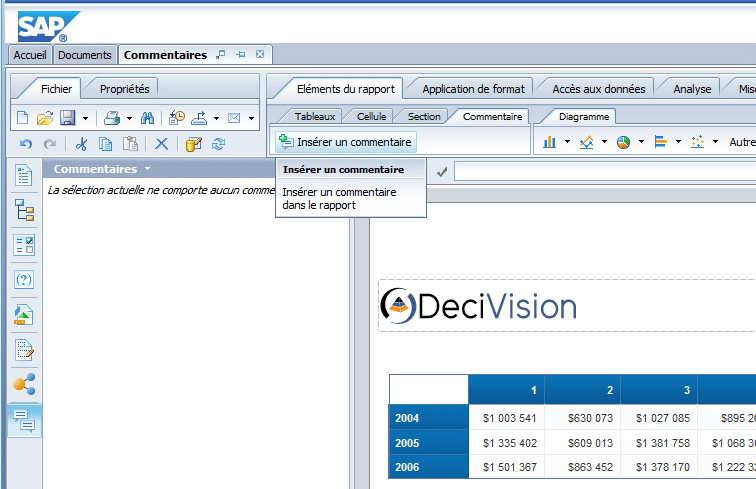756x489 pixels.
Task: Click into the formula input field
Action: pos(605,171)
